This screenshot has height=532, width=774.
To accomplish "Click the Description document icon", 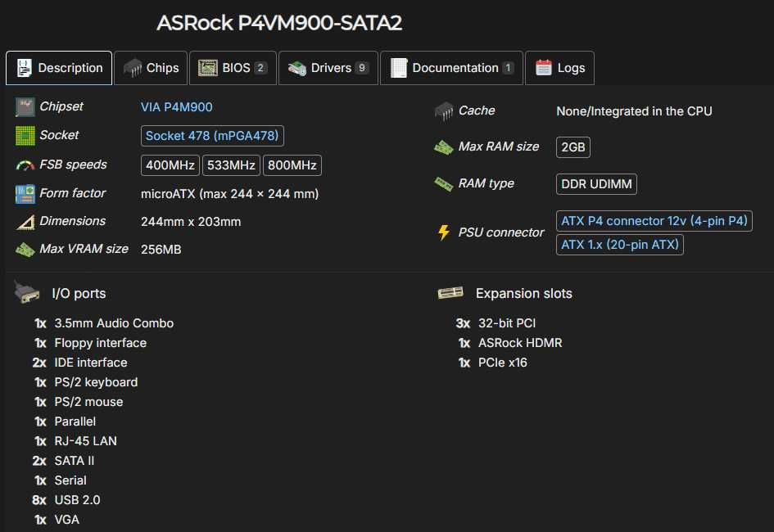I will coord(24,68).
